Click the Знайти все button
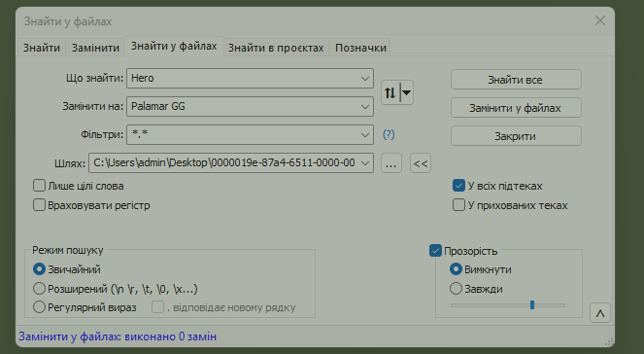 [x=516, y=80]
